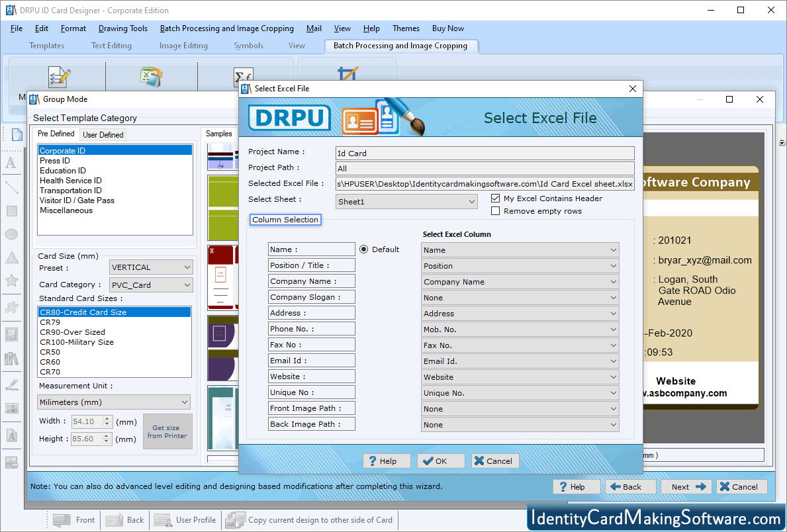This screenshot has width=787, height=532.
Task: Click Copy current design to other side
Action: click(x=309, y=520)
